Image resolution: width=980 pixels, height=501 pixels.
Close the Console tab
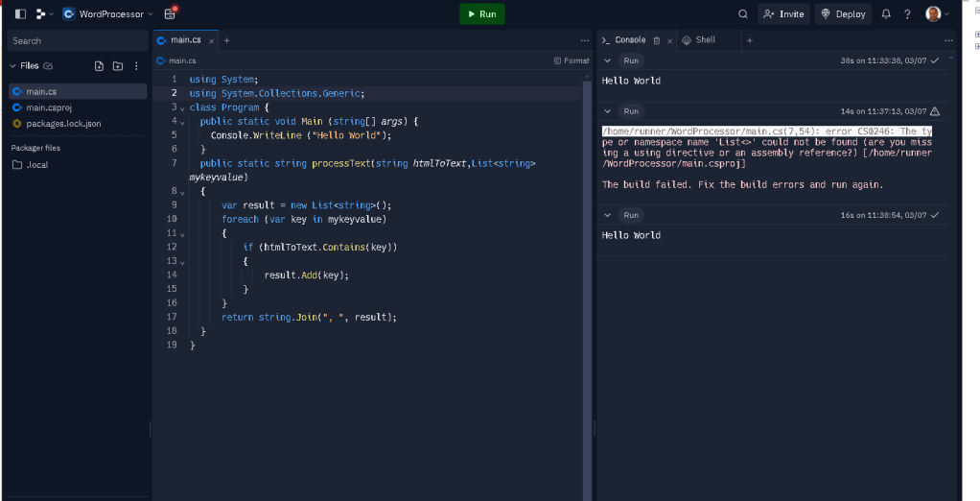point(670,41)
